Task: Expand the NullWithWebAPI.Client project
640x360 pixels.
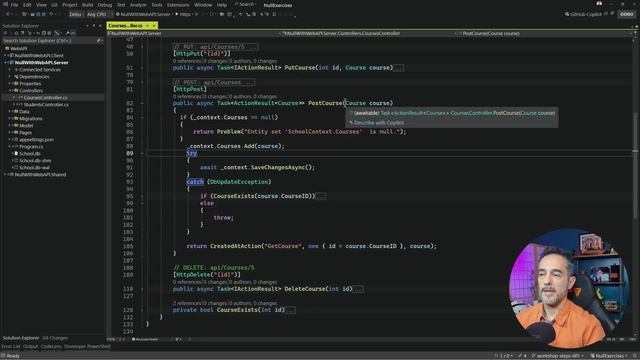Action: [x=6, y=56]
